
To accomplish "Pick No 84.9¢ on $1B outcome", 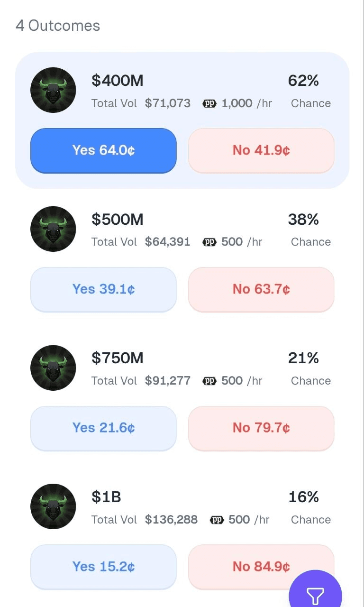I will tap(261, 567).
